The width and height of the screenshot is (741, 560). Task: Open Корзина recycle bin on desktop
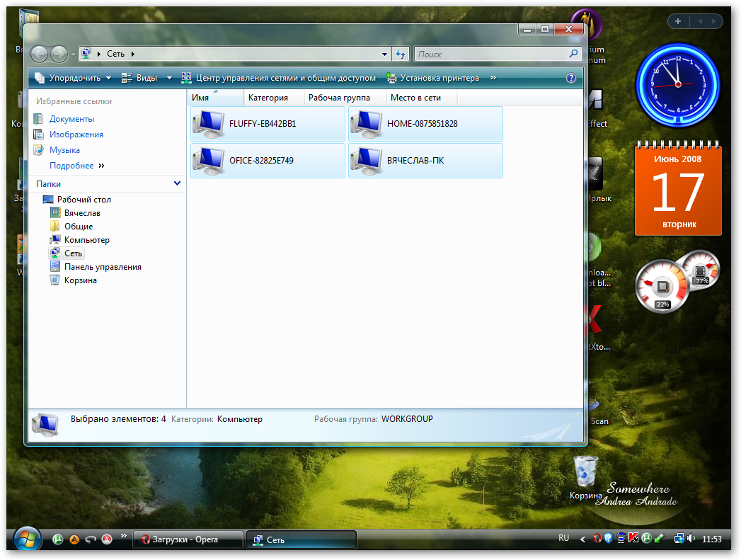[586, 471]
